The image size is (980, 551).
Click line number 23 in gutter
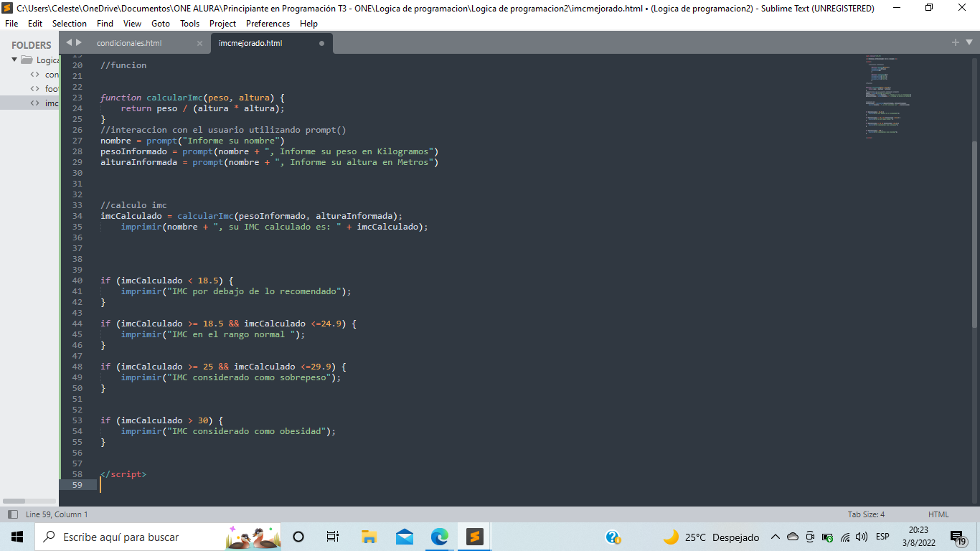coord(77,98)
